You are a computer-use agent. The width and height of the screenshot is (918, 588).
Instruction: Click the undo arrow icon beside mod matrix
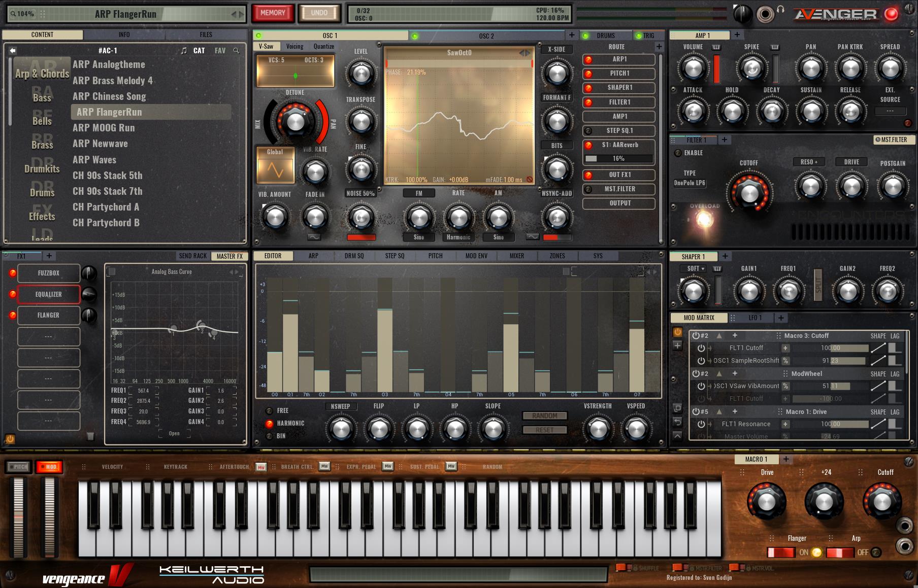[x=677, y=422]
